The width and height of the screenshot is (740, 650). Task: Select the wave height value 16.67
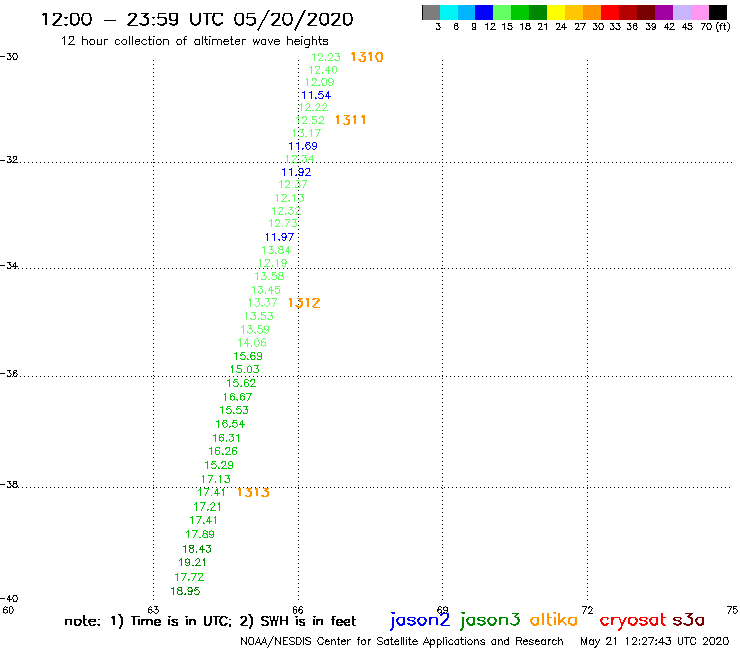(237, 397)
